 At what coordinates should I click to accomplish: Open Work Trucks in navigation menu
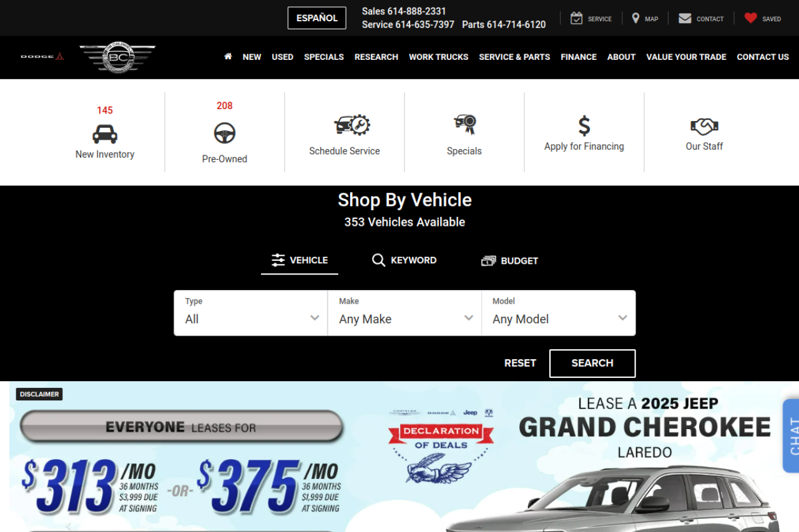click(x=438, y=57)
